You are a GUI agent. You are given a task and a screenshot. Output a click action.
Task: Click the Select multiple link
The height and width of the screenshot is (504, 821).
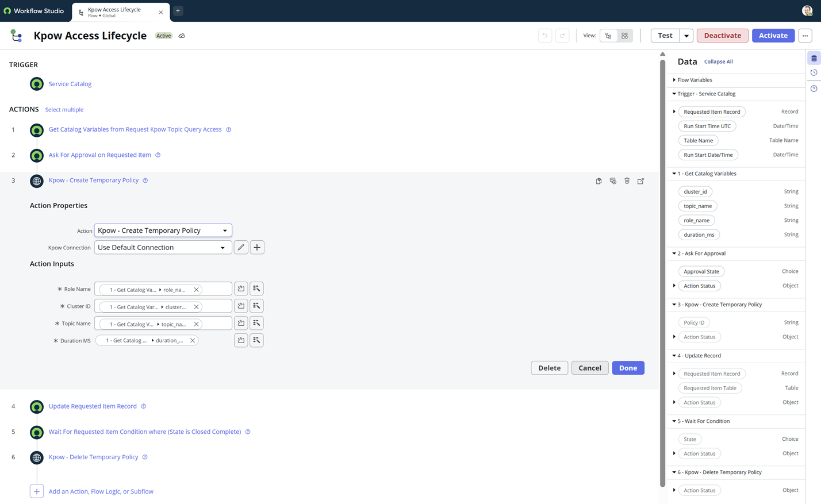(x=64, y=110)
